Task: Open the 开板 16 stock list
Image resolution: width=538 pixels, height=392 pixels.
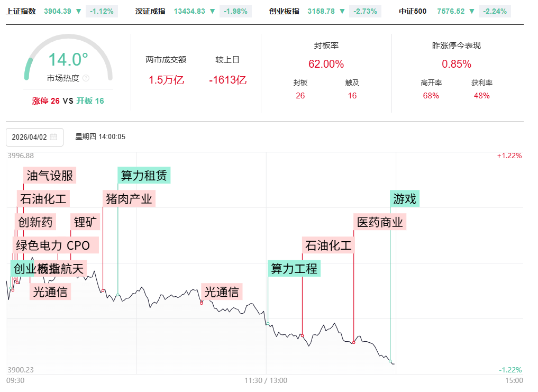Action: coord(90,101)
